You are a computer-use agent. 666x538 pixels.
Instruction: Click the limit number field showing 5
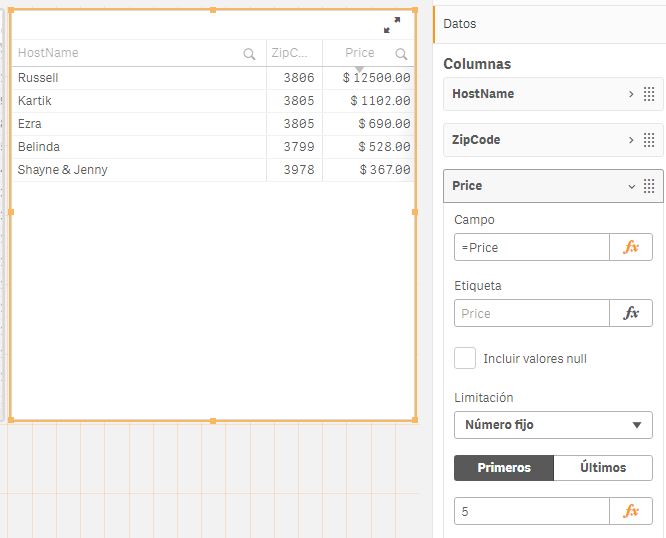click(x=532, y=511)
